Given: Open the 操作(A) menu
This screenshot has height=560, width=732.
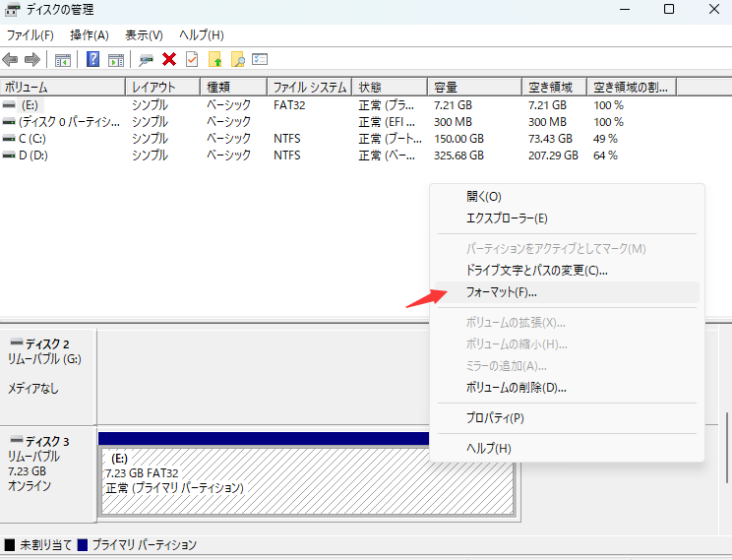Looking at the screenshot, I should coord(90,35).
